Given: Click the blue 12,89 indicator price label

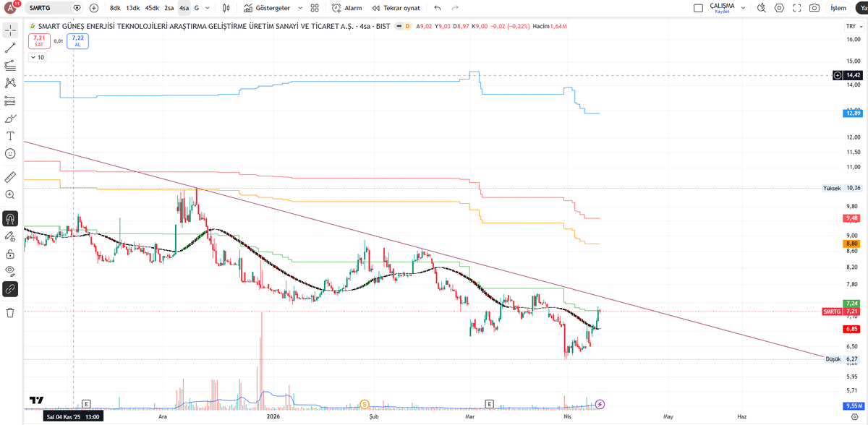Looking at the screenshot, I should point(853,113).
